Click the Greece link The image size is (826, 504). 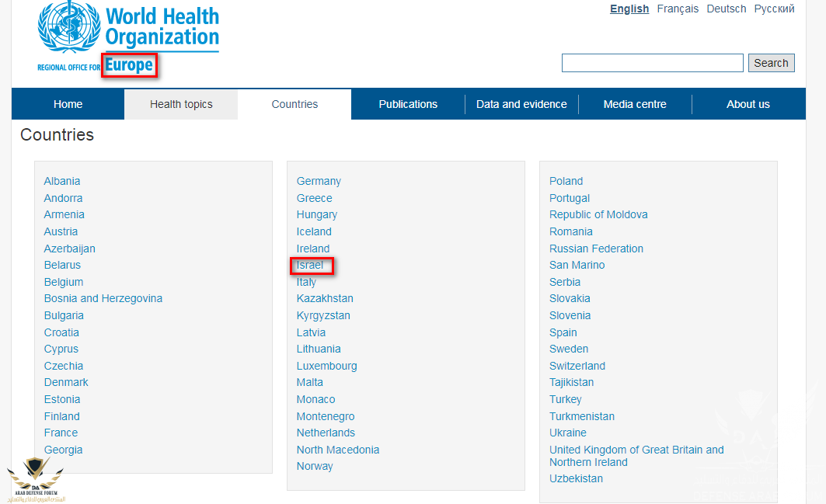(315, 198)
